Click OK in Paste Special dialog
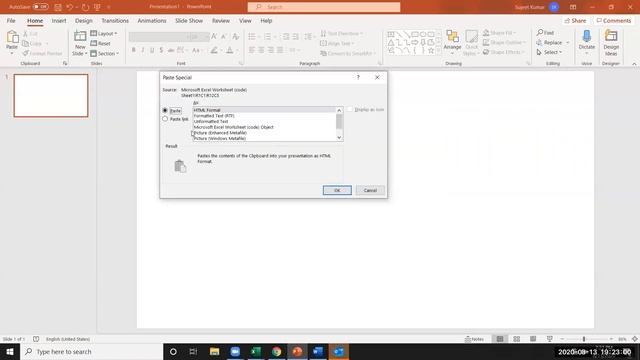Screen dimensions: 640x360 point(337,190)
